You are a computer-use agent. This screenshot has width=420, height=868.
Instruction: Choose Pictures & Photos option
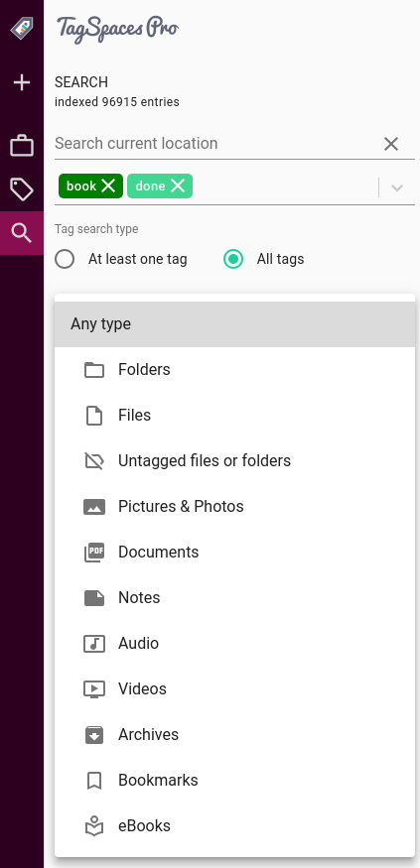234,507
